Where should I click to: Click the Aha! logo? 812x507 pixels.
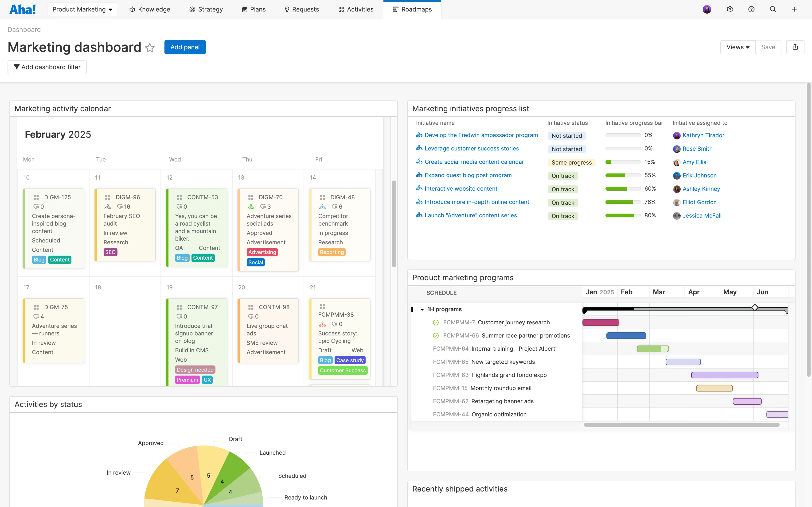(22, 9)
